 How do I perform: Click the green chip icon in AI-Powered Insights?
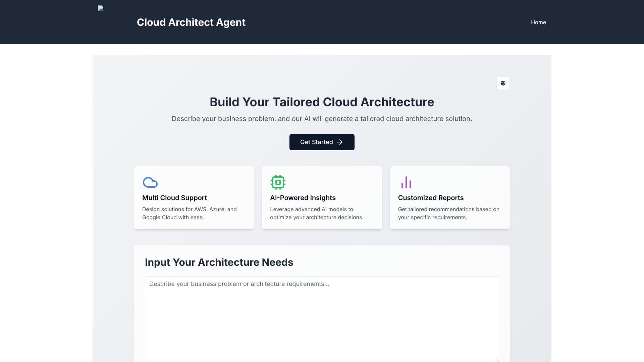click(x=278, y=182)
